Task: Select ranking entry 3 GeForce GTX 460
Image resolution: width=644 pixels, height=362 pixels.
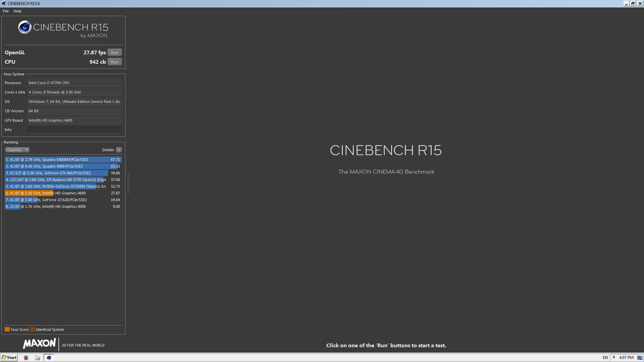Action: [x=63, y=173]
